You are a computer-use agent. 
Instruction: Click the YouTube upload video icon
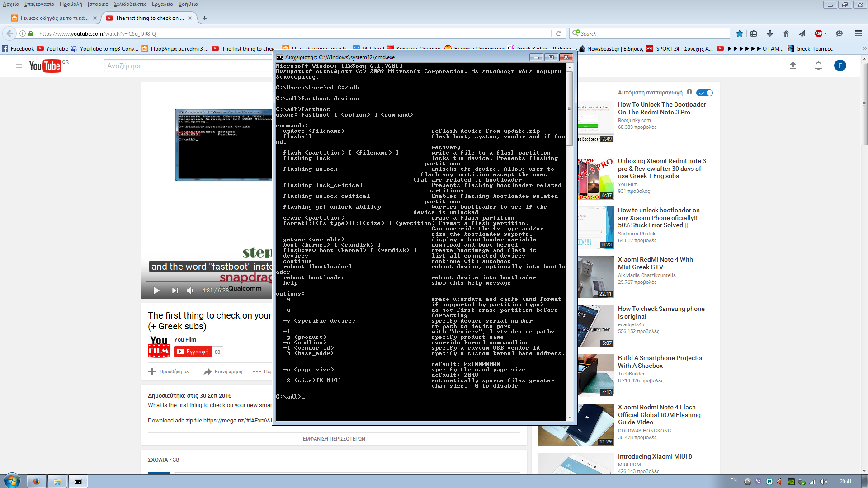(793, 66)
